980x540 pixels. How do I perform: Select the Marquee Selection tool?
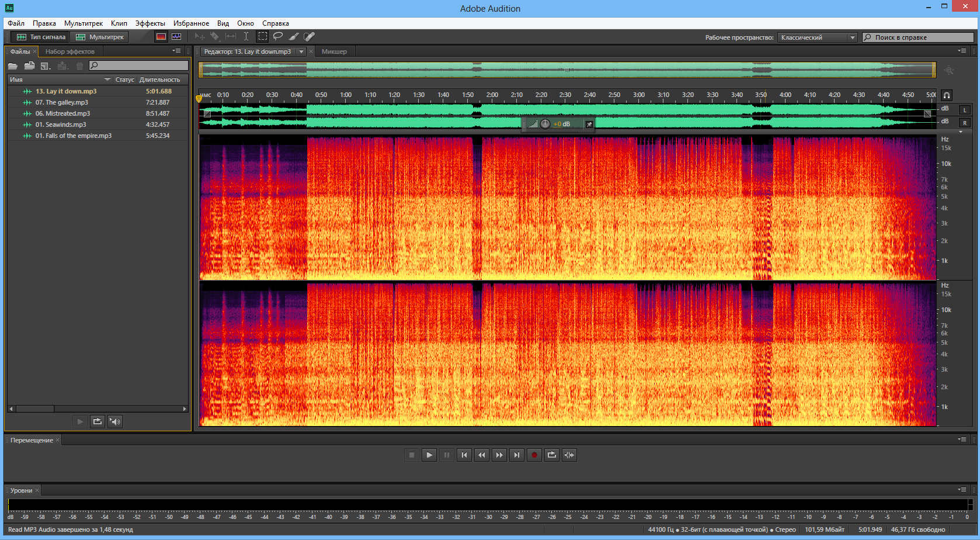(263, 36)
